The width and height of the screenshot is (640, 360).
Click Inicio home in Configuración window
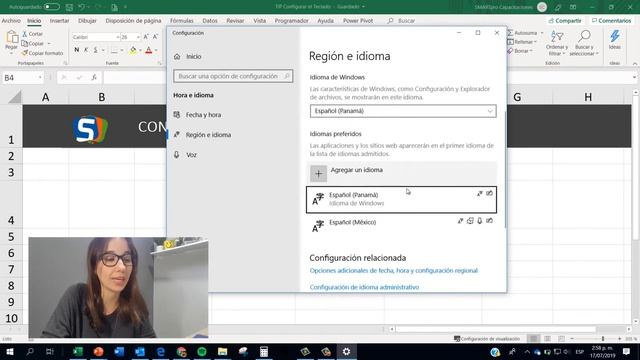coord(188,57)
